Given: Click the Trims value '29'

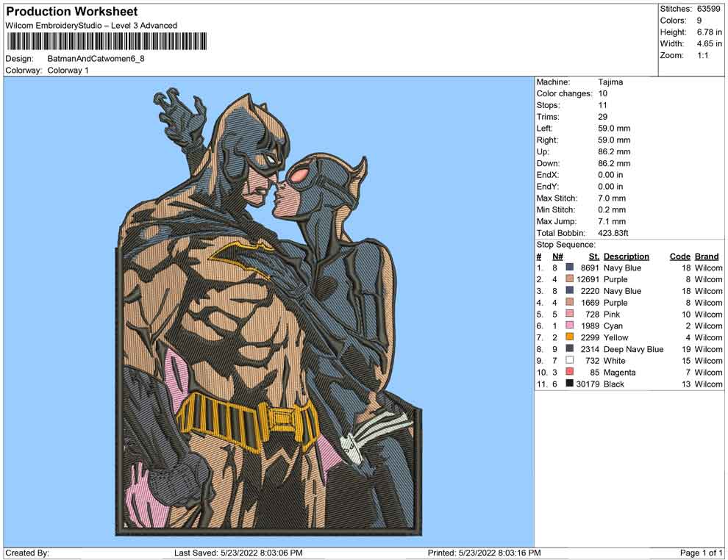Looking at the screenshot, I should [603, 117].
